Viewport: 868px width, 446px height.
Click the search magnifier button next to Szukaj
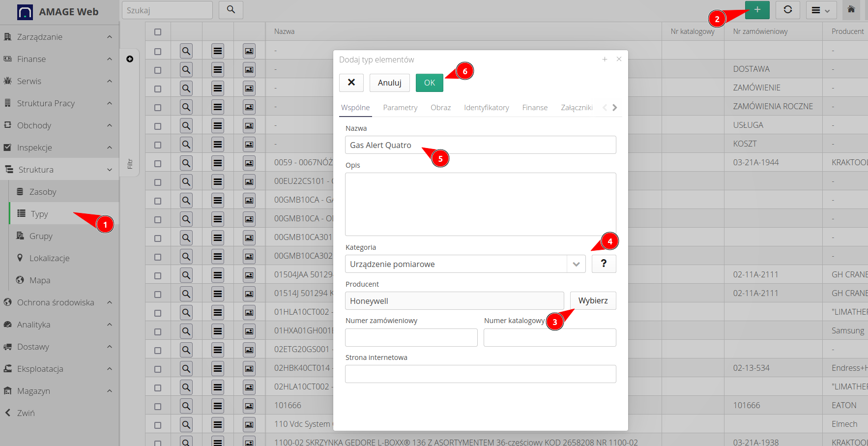[231, 10]
